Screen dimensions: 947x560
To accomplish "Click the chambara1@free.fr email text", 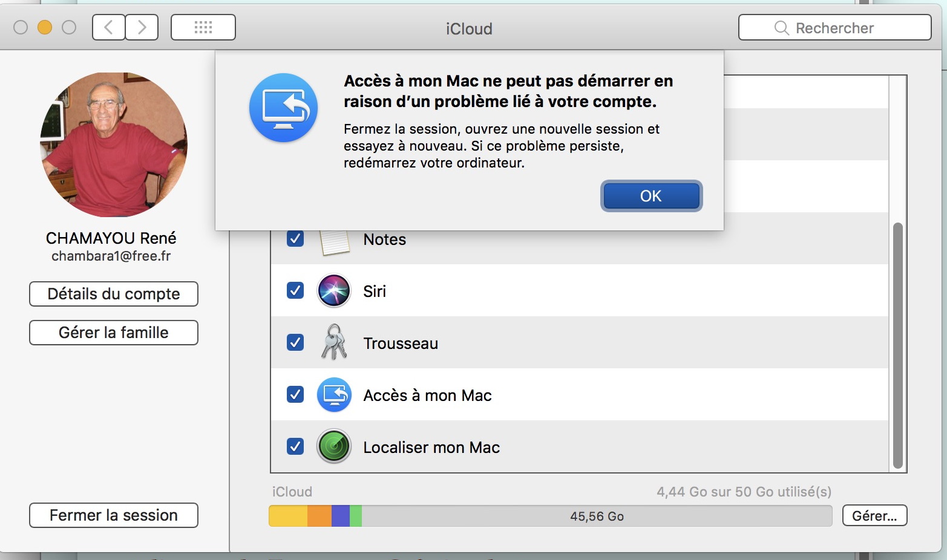I will tap(111, 256).
